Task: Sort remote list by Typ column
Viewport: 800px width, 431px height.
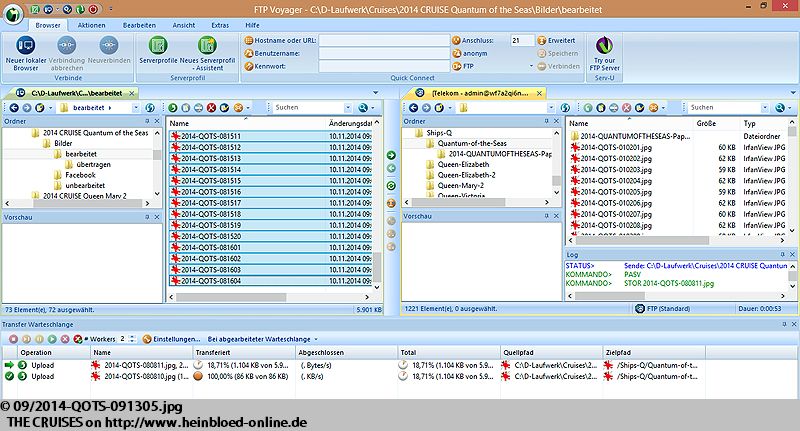Action: (749, 123)
